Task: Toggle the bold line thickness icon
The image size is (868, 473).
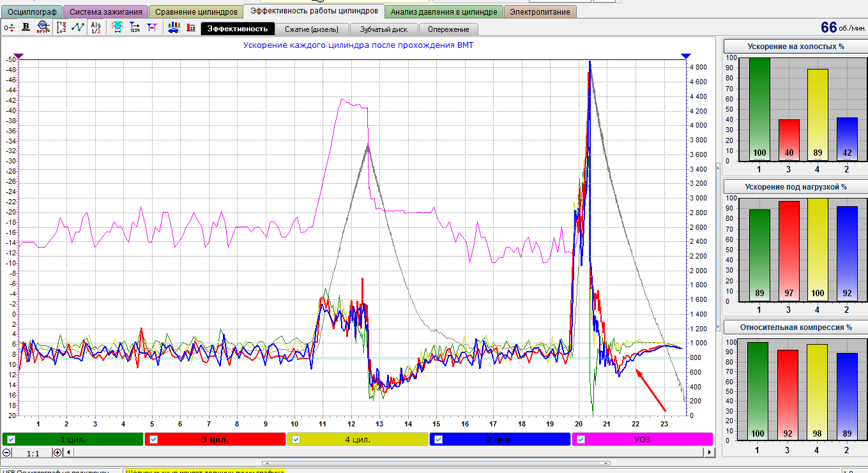Action: pyautogui.click(x=26, y=27)
